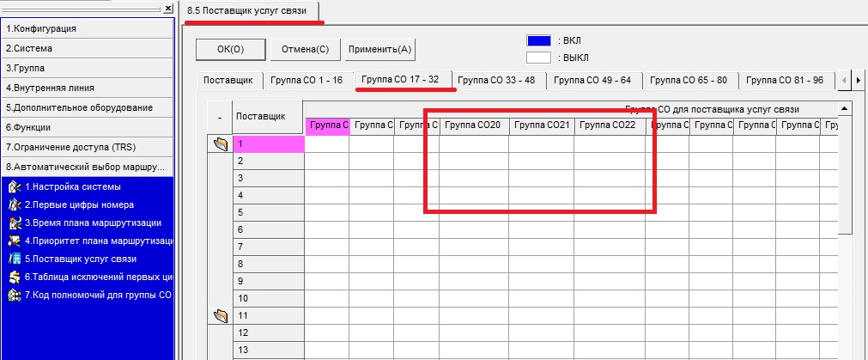Open 7.Код полномочий для группы СО icon
The width and height of the screenshot is (868, 360).
[x=15, y=295]
